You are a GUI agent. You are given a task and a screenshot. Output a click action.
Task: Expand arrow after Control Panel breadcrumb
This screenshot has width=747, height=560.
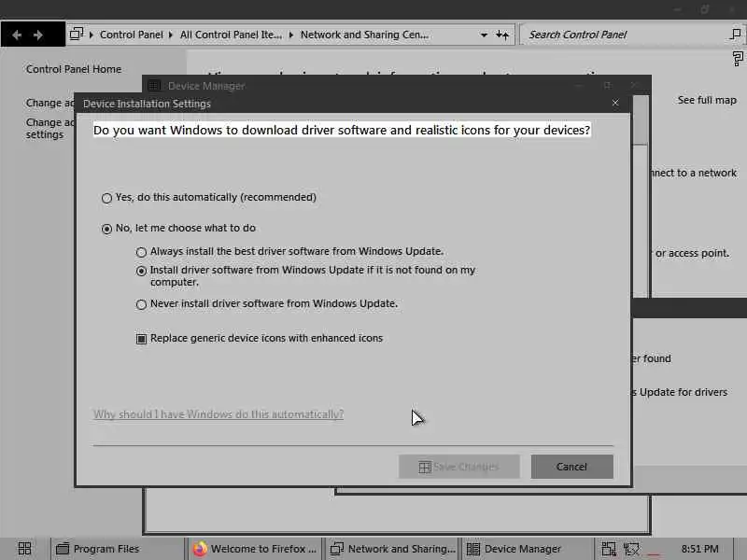tap(171, 35)
